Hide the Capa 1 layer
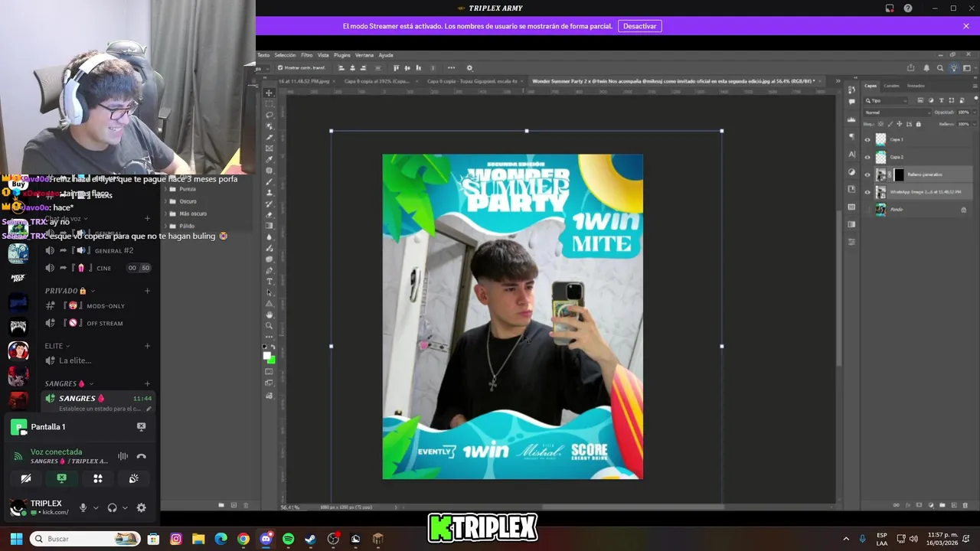 [867, 139]
